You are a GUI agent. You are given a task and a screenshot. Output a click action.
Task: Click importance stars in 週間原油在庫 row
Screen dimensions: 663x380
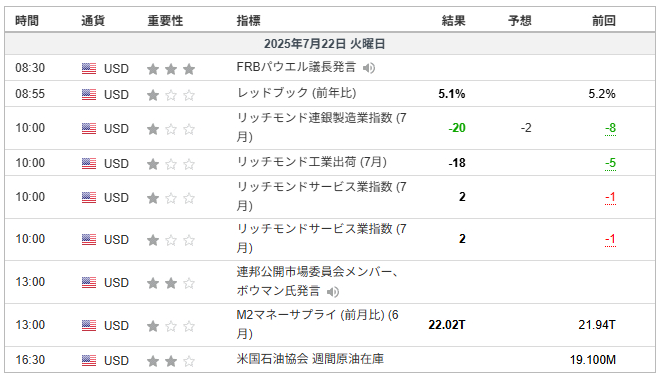pos(171,361)
